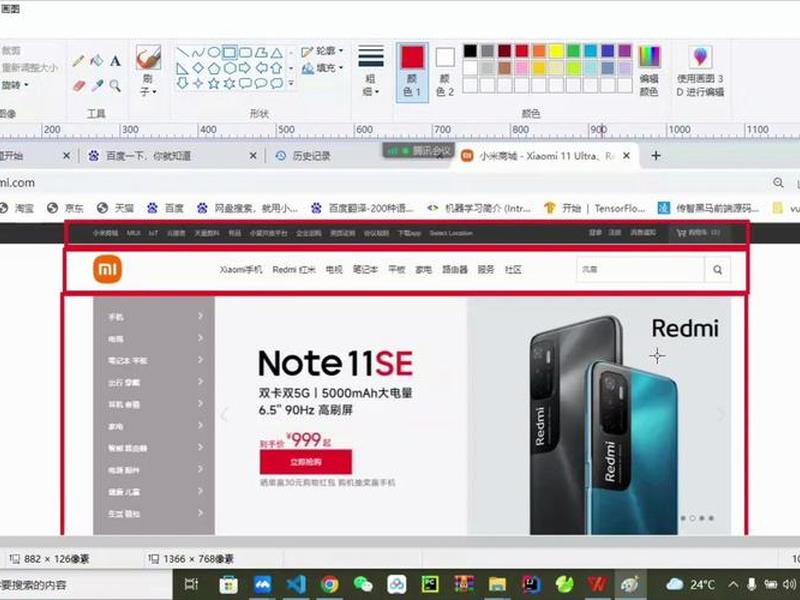The width and height of the screenshot is (800, 600).
Task: Choose the Up arrow shape
Action: [277, 68]
